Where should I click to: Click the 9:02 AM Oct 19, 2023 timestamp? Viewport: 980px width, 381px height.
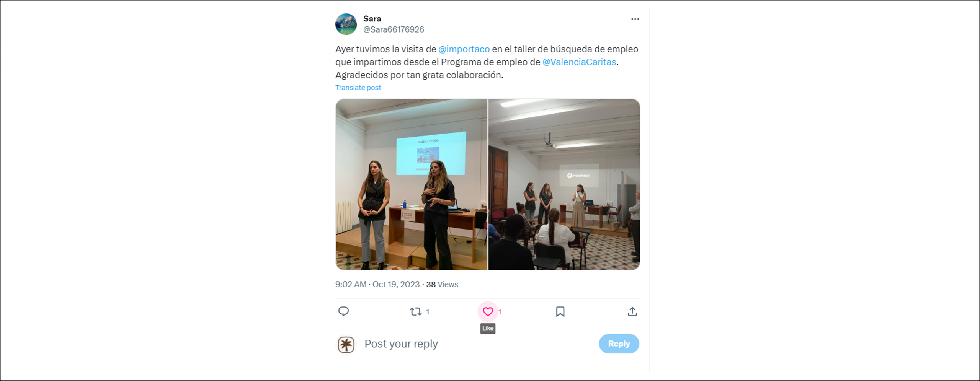pyautogui.click(x=377, y=284)
